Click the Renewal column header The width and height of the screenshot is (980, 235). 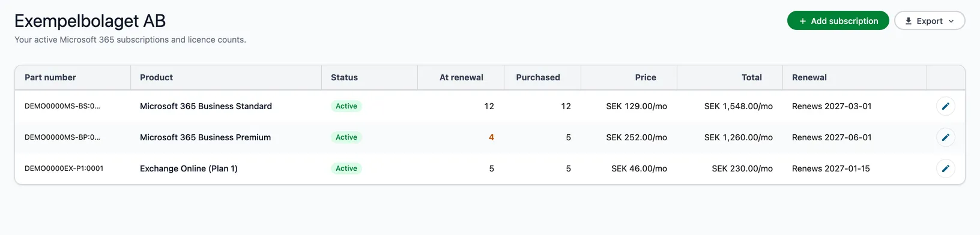click(809, 77)
